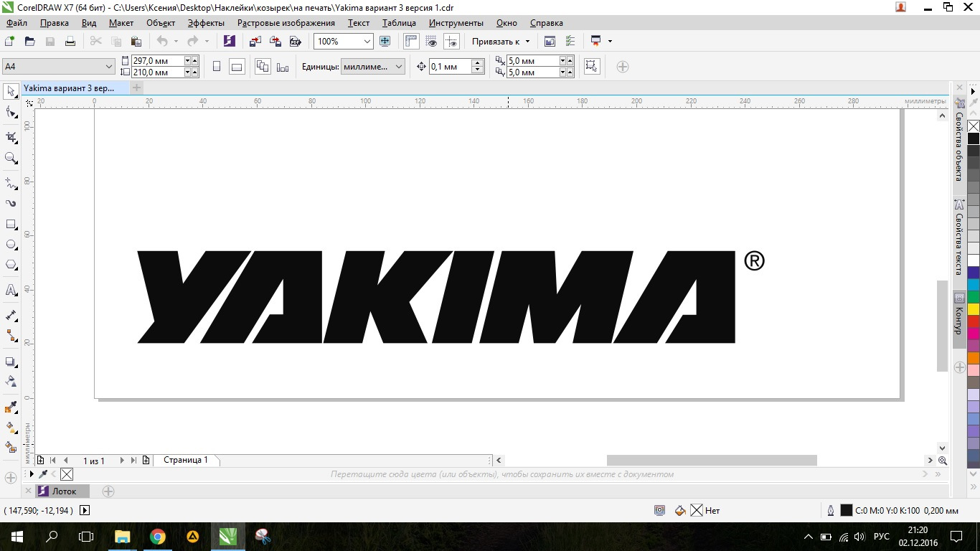The image size is (980, 551).
Task: Pick the cyan color swatch
Action: coord(974,285)
